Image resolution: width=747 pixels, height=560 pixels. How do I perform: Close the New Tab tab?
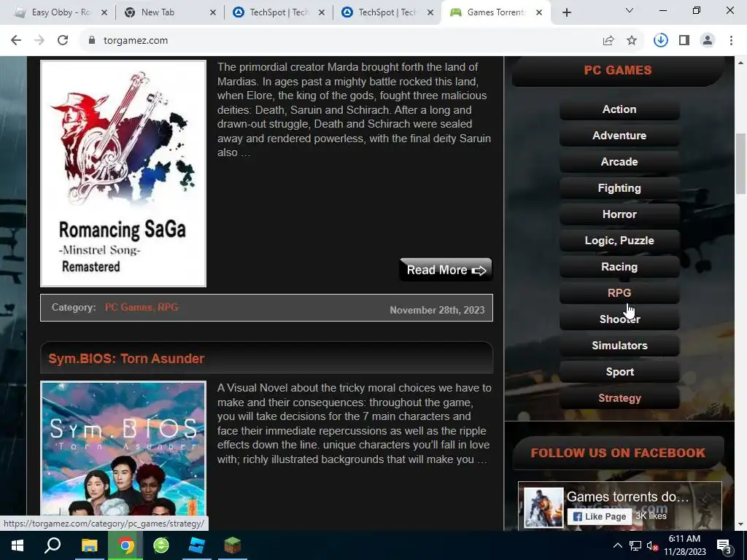coord(213,12)
